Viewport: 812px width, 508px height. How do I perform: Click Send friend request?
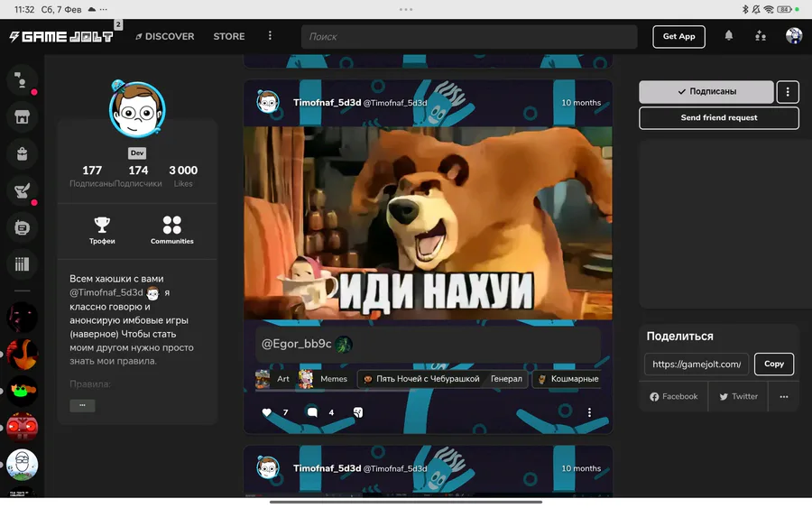pos(719,117)
